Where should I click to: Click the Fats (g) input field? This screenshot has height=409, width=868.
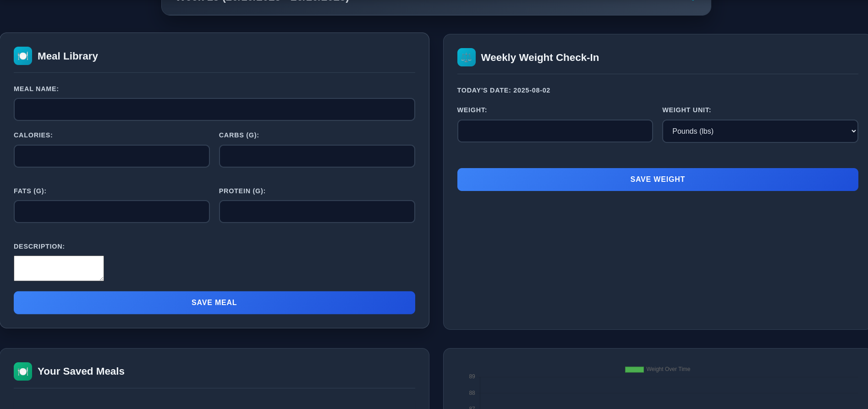(111, 212)
